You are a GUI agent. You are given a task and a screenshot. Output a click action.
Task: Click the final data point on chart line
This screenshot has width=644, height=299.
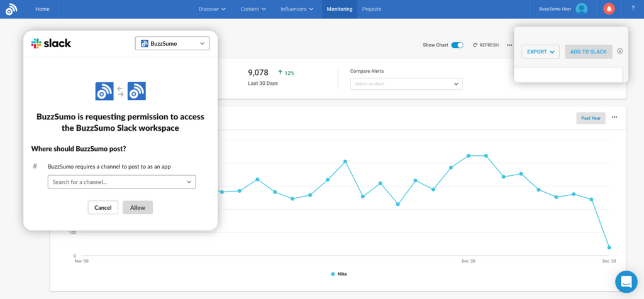(609, 247)
